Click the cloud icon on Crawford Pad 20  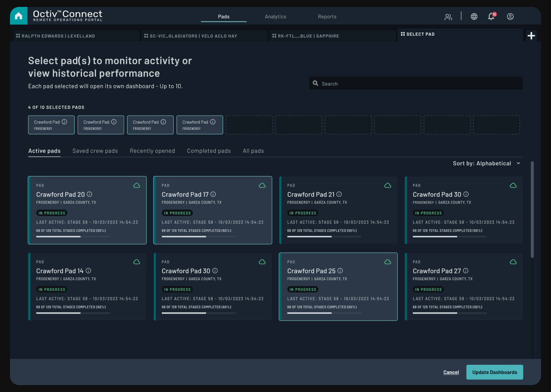pyautogui.click(x=137, y=185)
